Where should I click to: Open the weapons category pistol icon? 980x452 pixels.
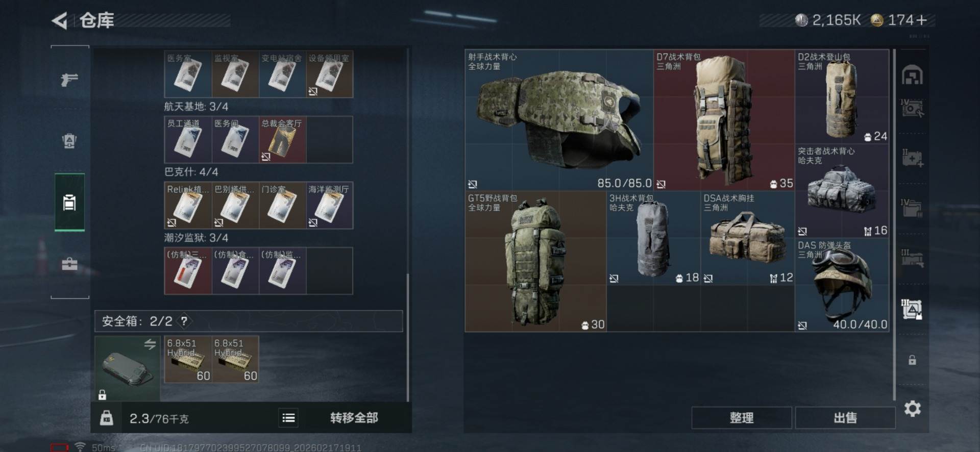69,79
